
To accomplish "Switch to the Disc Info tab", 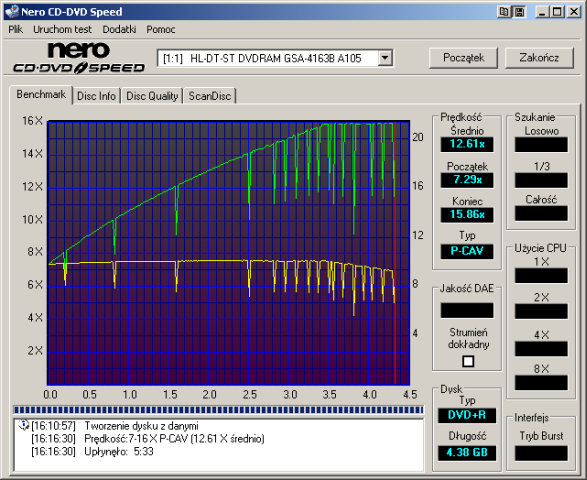I will (x=96, y=96).
